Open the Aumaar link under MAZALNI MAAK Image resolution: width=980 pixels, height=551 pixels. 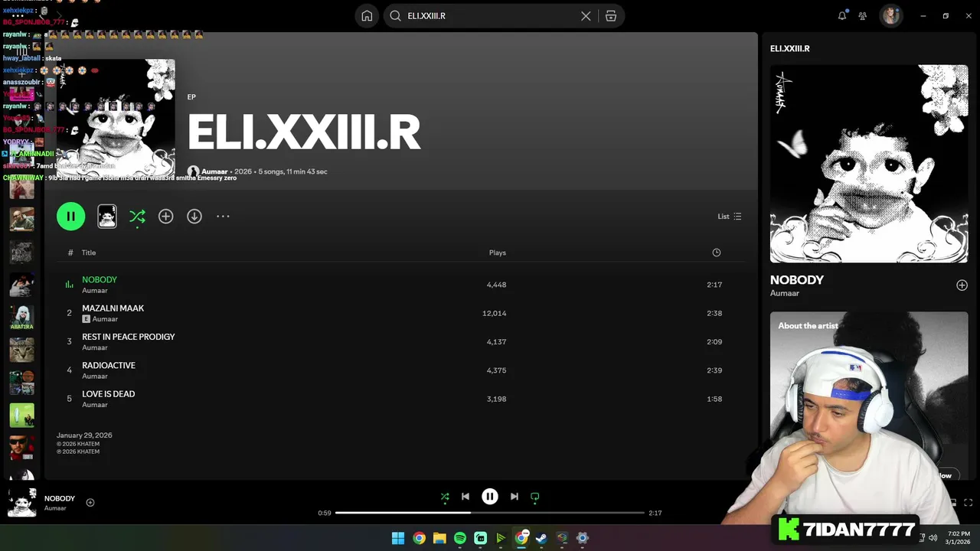coord(106,319)
